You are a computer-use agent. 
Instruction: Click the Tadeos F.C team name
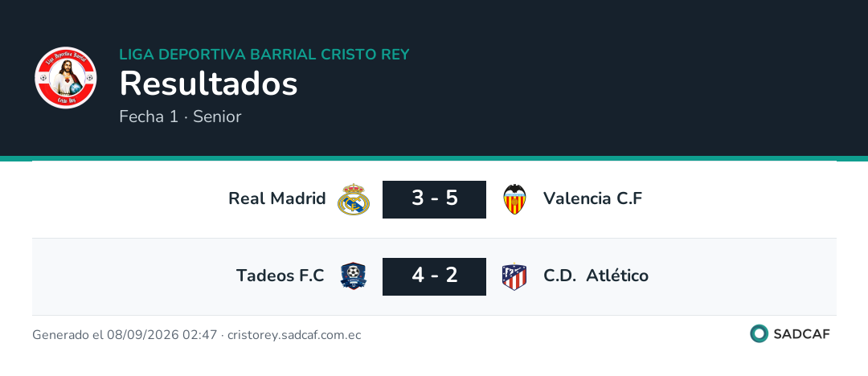(280, 276)
